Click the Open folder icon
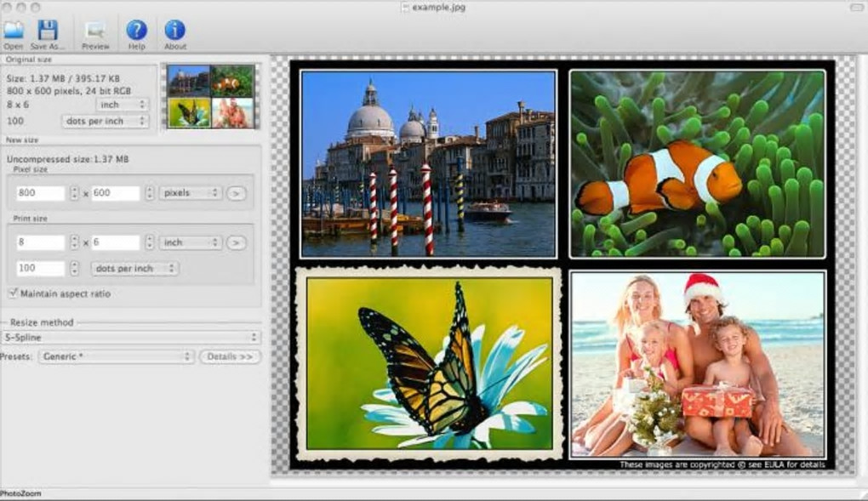 click(x=13, y=31)
